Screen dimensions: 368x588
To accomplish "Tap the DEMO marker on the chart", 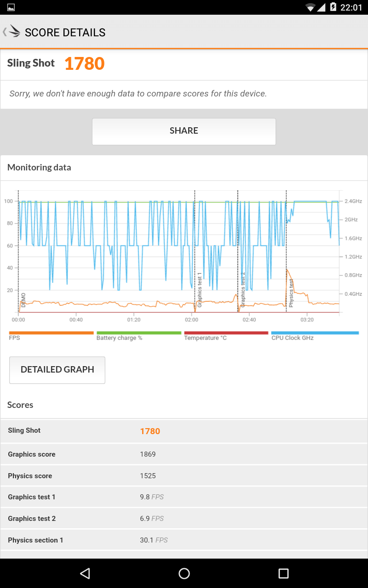I will (23, 300).
